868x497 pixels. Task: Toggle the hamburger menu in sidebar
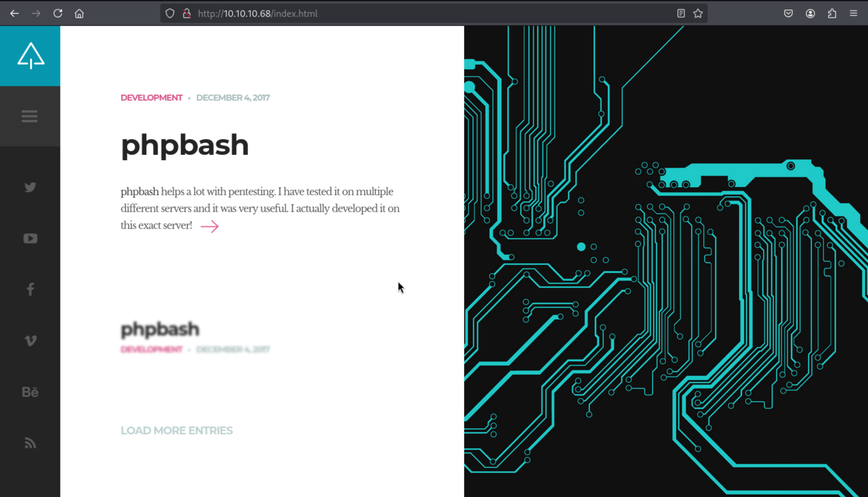coord(29,116)
